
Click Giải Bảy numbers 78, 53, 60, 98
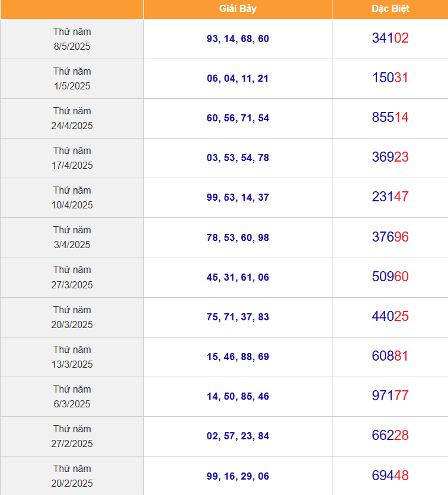coord(238,237)
